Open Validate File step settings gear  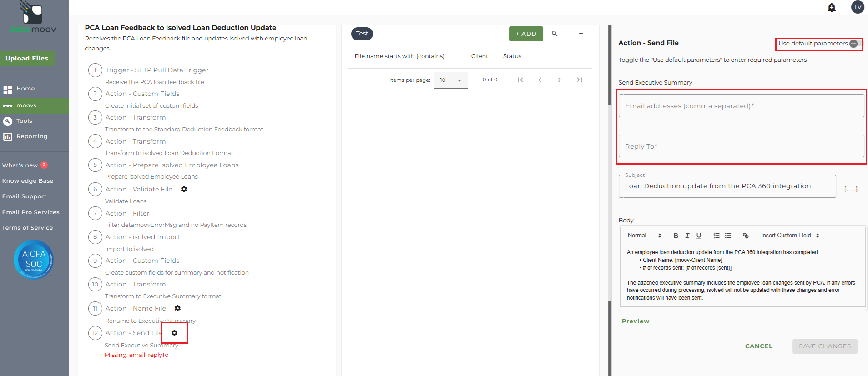(x=184, y=189)
